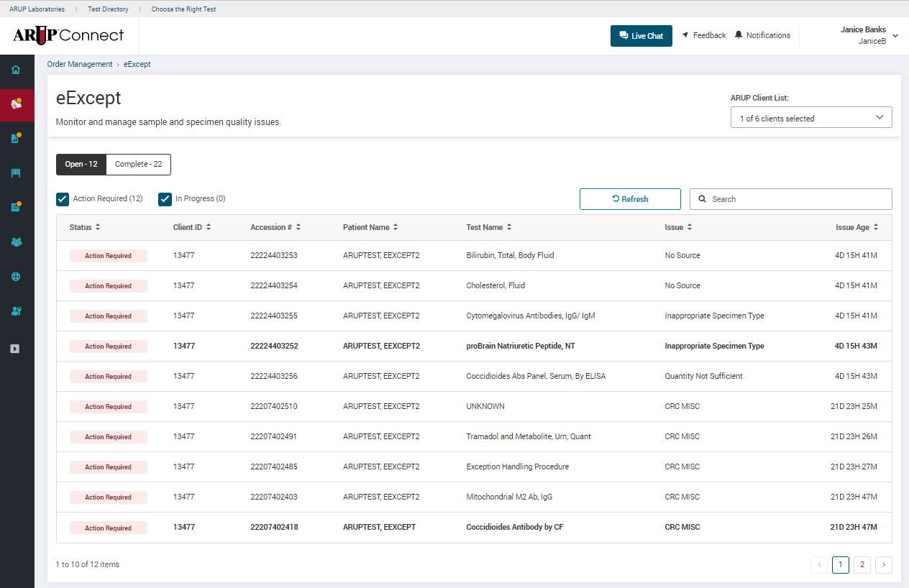Go to previous page arrow
Screen dimensions: 909x588
tap(819, 565)
